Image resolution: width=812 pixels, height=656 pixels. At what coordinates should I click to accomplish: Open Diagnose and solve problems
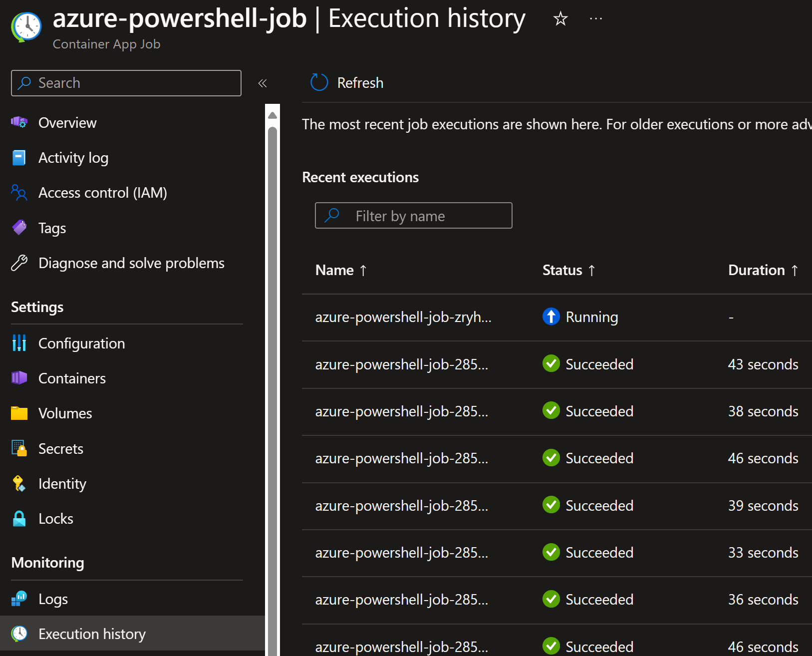132,263
